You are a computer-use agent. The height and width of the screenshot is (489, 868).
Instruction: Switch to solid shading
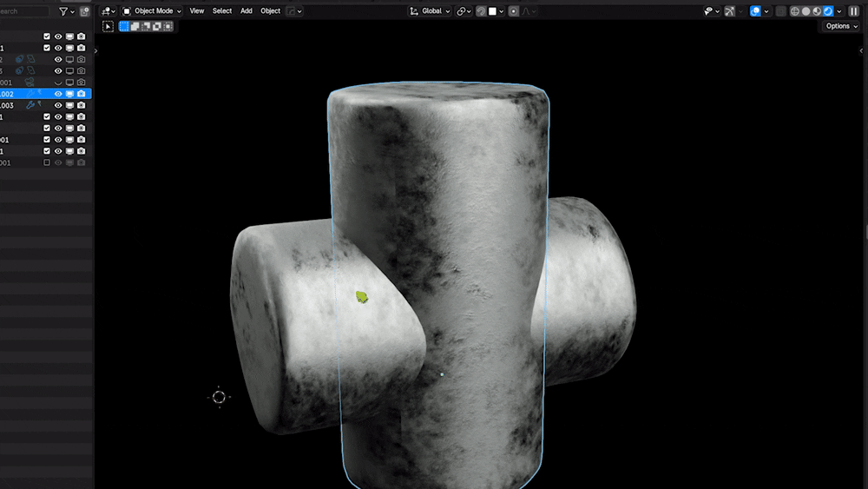point(806,11)
